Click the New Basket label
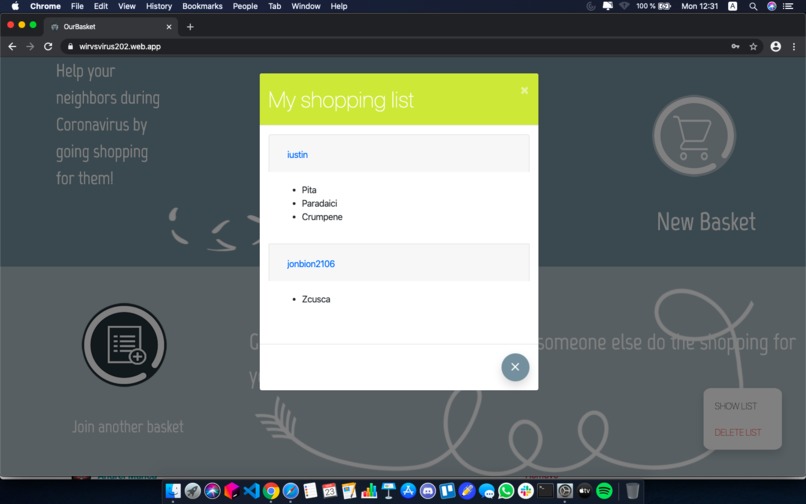The width and height of the screenshot is (806, 504). pos(706,222)
